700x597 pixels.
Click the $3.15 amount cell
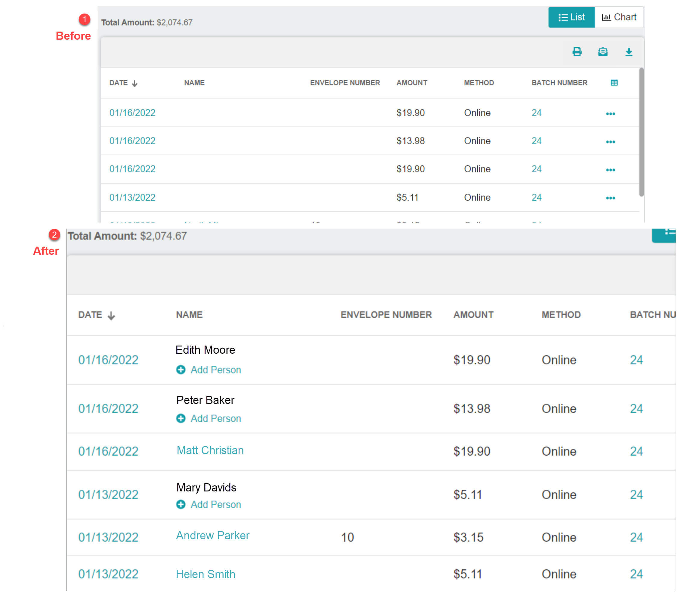pyautogui.click(x=468, y=537)
